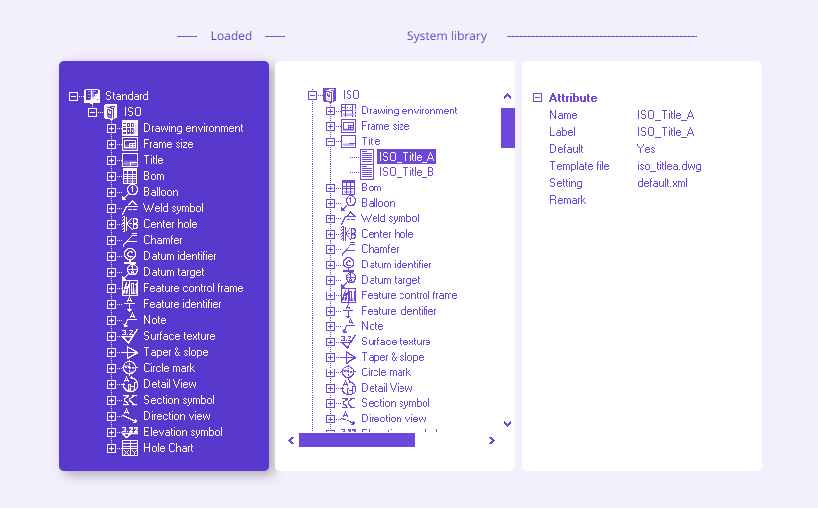Click the iso_titlea.dwg template file value
Screen dimensions: 818x508
[x=669, y=166]
